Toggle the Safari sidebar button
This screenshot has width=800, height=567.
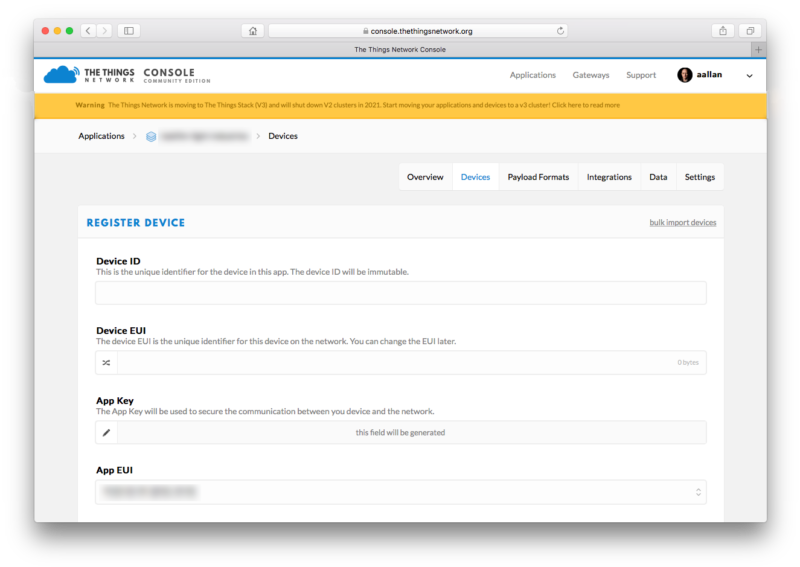pyautogui.click(x=129, y=31)
